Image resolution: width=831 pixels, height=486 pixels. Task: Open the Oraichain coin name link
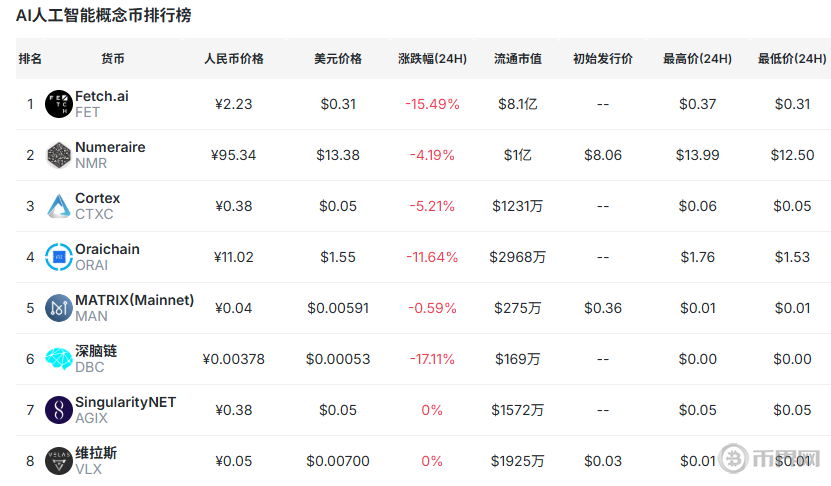point(107,250)
